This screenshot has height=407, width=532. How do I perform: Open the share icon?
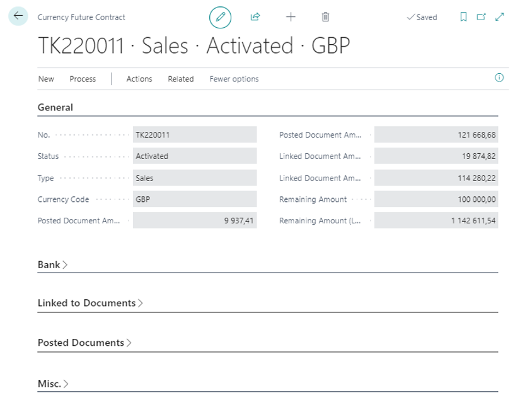(255, 17)
